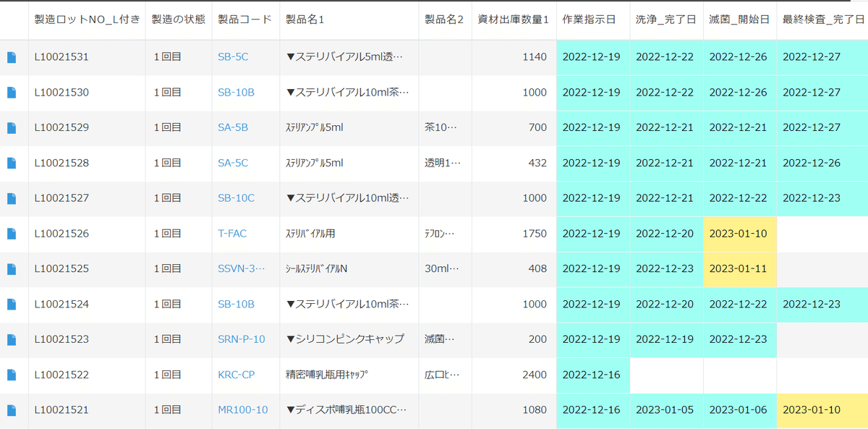Image resolution: width=868 pixels, height=429 pixels.
Task: Open record icon for lot L10021526
Action: 12,234
